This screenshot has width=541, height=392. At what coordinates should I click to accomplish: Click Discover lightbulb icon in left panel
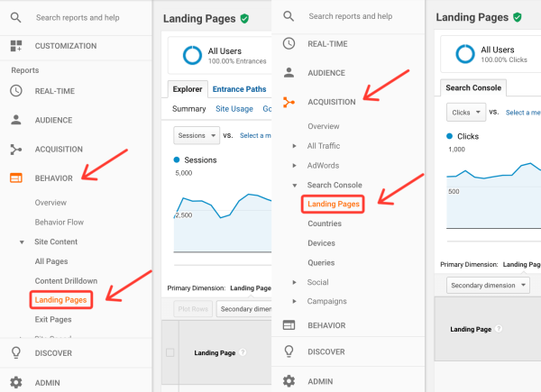click(16, 353)
